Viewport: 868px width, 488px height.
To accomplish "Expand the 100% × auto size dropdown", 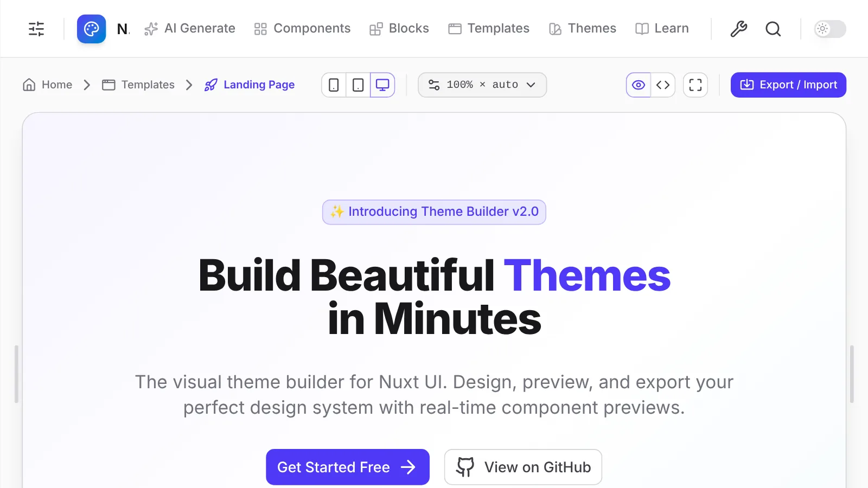I will tap(482, 85).
